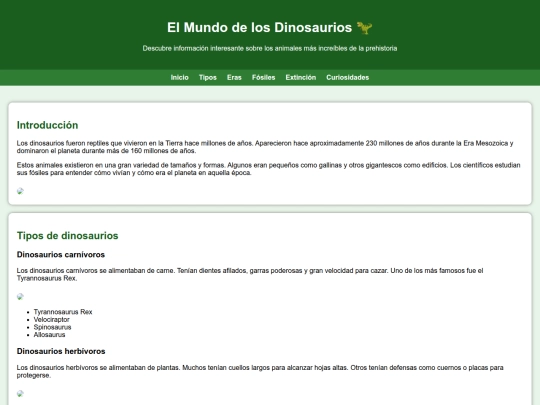Select the Tyrannosaurus Rex list item
This screenshot has width=540, height=405.
(x=63, y=312)
